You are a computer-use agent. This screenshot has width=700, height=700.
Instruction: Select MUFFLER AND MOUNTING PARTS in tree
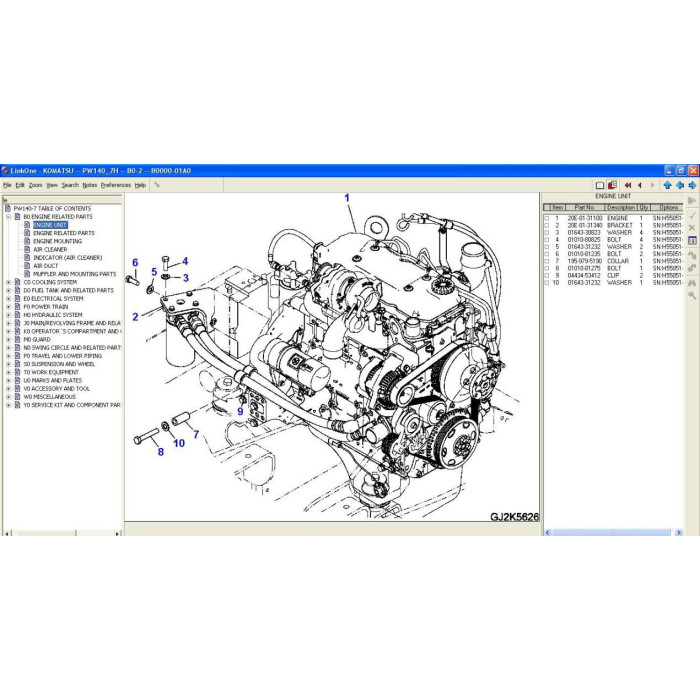pyautogui.click(x=75, y=274)
